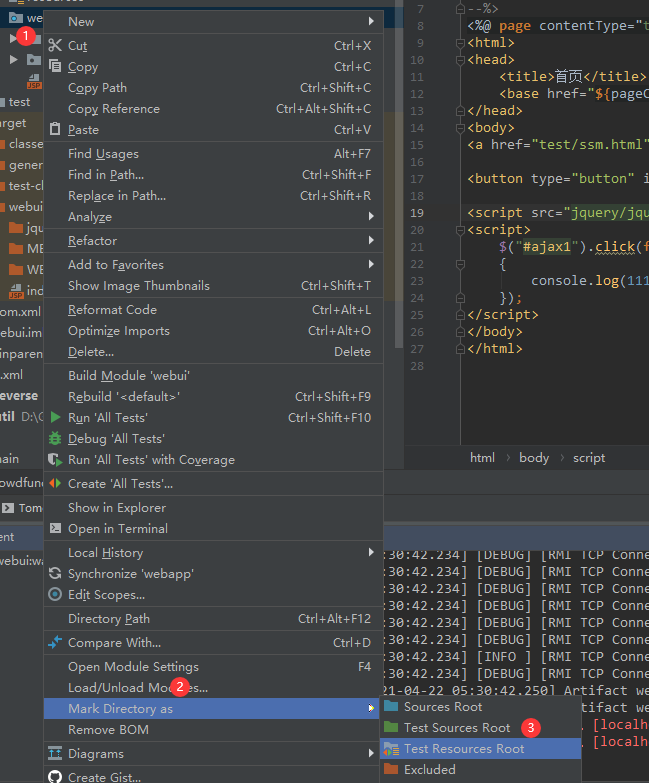
Task: Click the Create Gist GitHub icon
Action: click(55, 777)
